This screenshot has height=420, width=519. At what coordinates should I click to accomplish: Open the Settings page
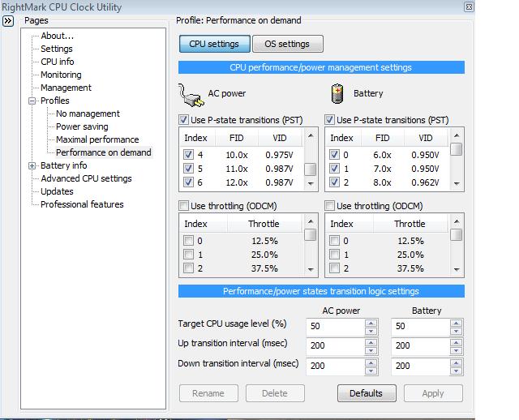(57, 49)
